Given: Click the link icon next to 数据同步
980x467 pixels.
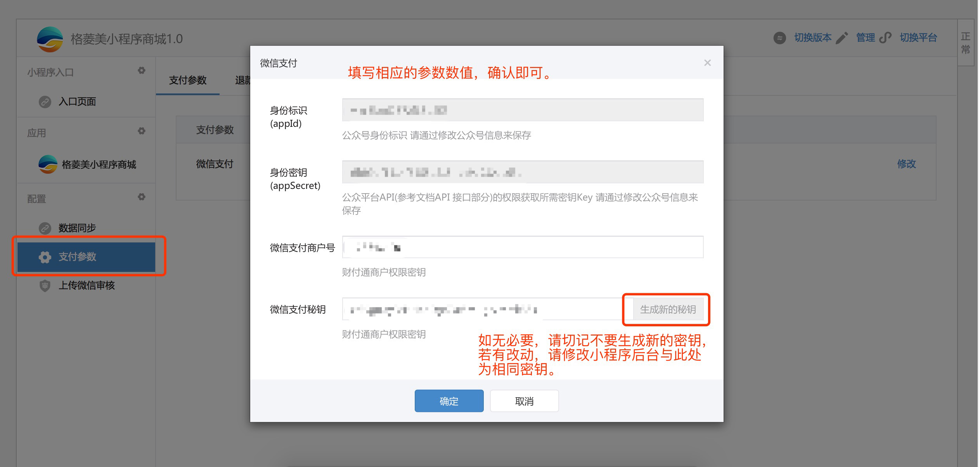Looking at the screenshot, I should pos(45,228).
